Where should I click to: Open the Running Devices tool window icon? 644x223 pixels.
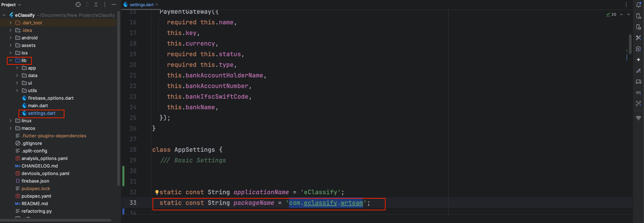coord(639,27)
